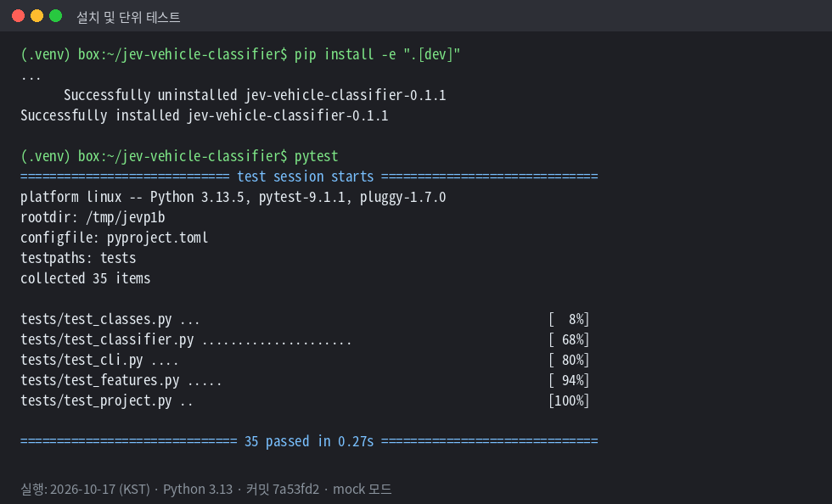Click 'tests/test_classes.py' result row
The width and height of the screenshot is (832, 504).
point(305,319)
